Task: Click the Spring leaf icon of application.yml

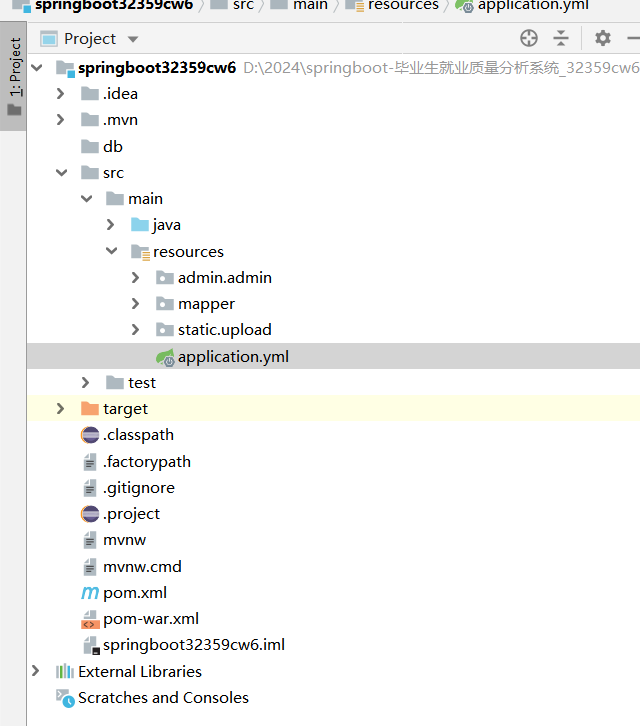Action: pos(165,356)
